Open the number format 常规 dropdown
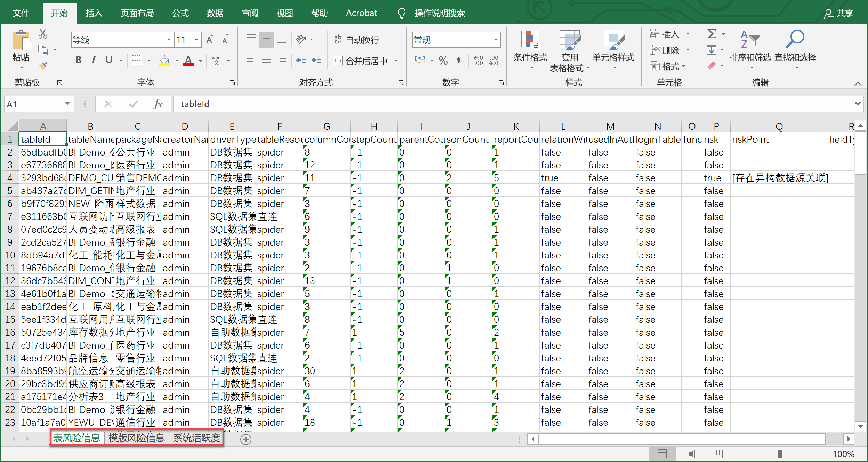868x462 pixels. point(496,40)
